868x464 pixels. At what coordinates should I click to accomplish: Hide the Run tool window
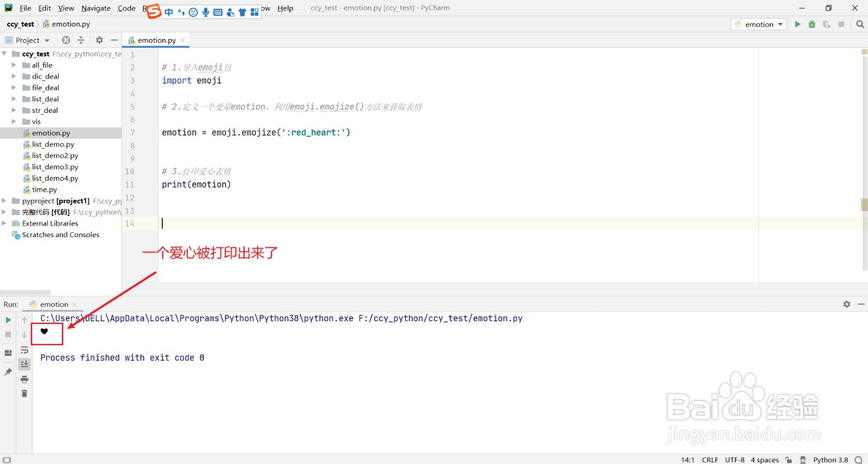pyautogui.click(x=861, y=304)
